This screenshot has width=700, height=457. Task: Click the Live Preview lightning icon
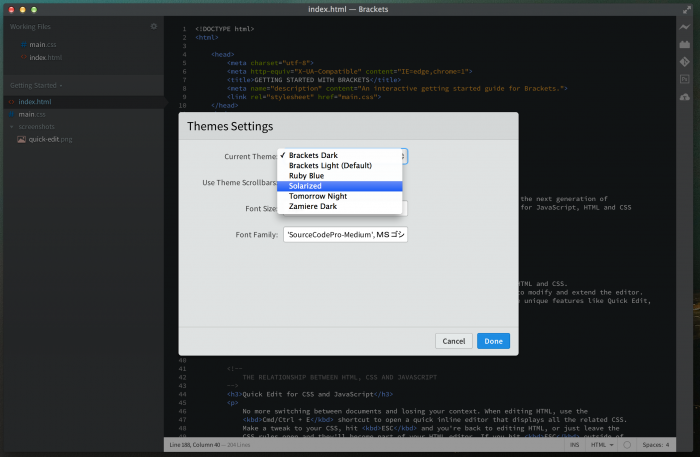[x=684, y=26]
